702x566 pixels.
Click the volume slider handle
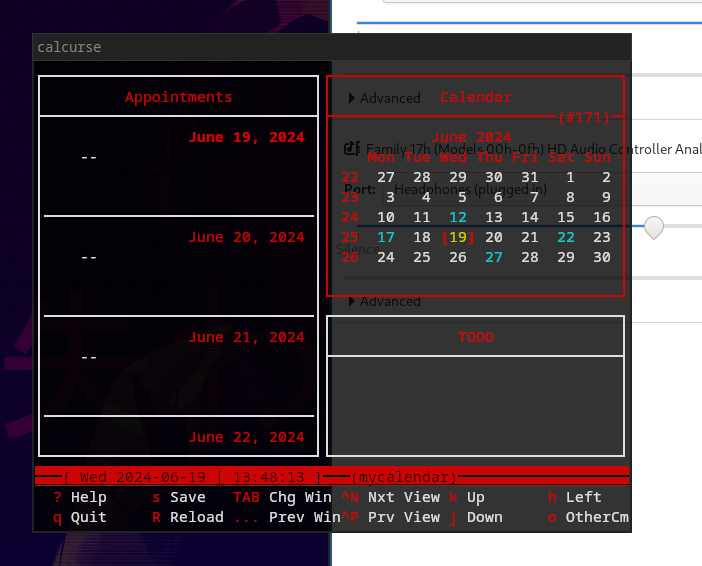[x=653, y=227]
